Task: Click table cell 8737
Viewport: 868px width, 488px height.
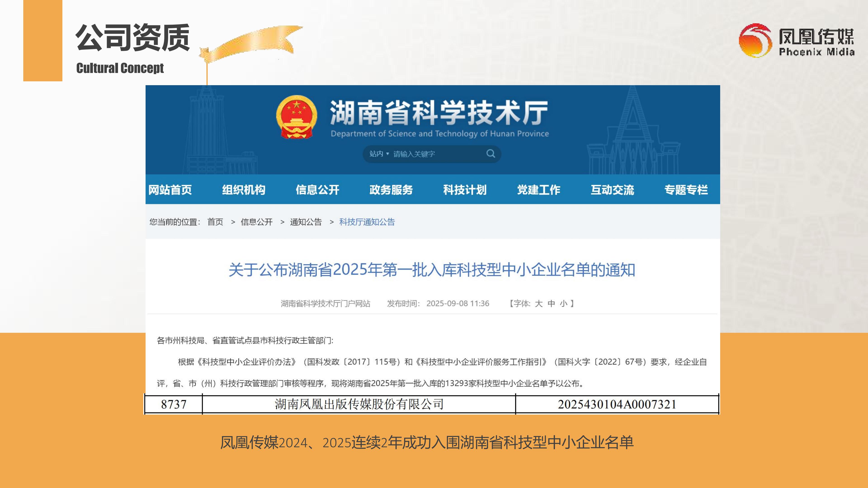Action: [174, 404]
